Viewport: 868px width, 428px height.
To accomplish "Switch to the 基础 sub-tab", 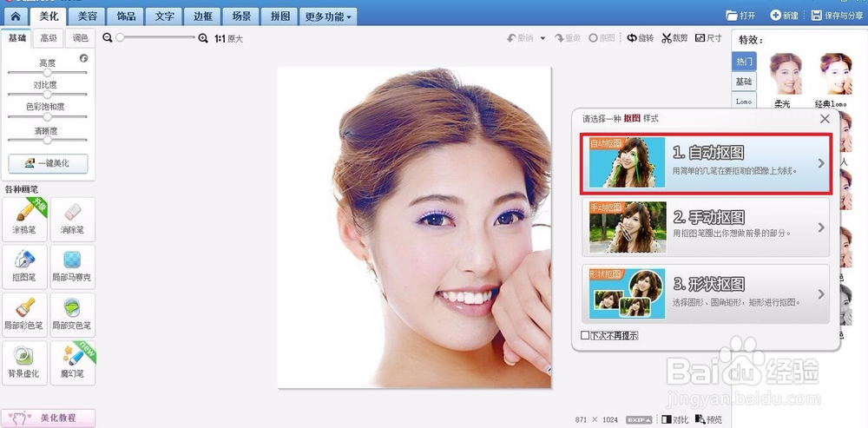I will (16, 38).
